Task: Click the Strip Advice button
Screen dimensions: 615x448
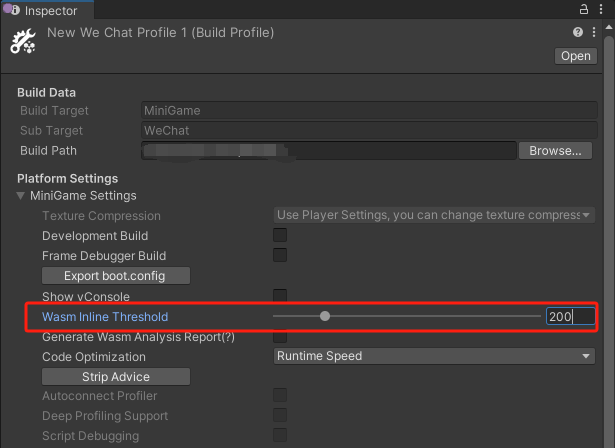Action: click(x=115, y=377)
